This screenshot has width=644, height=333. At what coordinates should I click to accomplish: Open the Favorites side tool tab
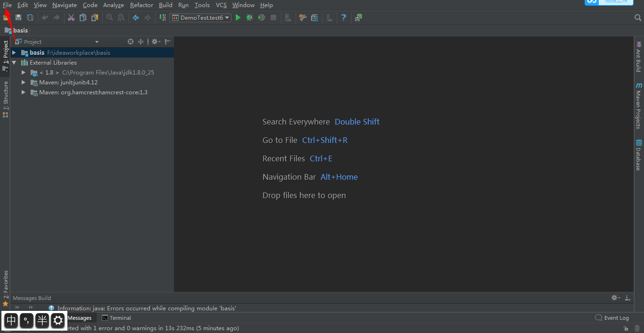pos(5,289)
